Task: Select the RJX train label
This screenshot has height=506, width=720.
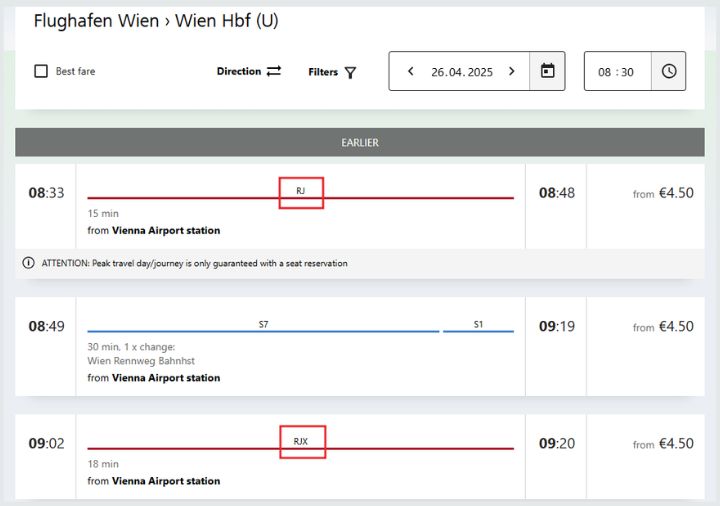Action: 301,441
